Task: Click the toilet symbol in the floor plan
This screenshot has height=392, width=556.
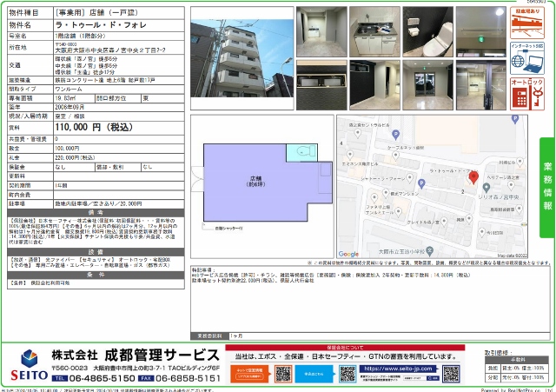Action: [x=304, y=151]
